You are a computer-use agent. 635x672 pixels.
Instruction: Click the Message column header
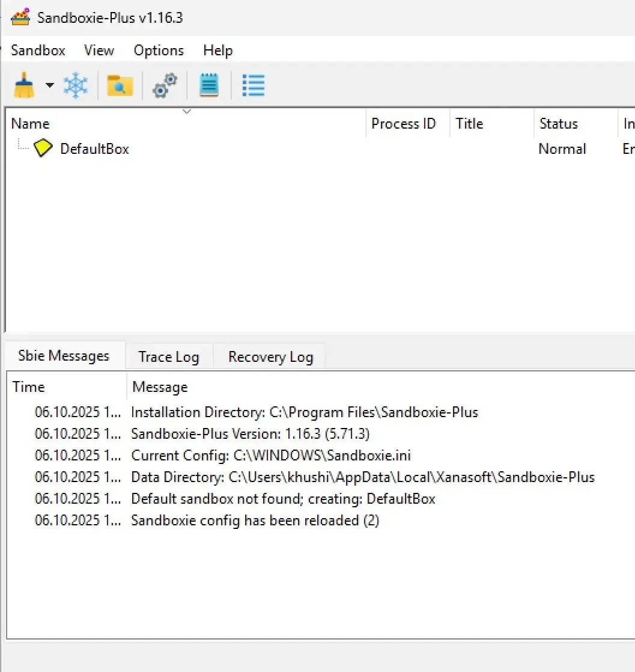[x=381, y=386]
